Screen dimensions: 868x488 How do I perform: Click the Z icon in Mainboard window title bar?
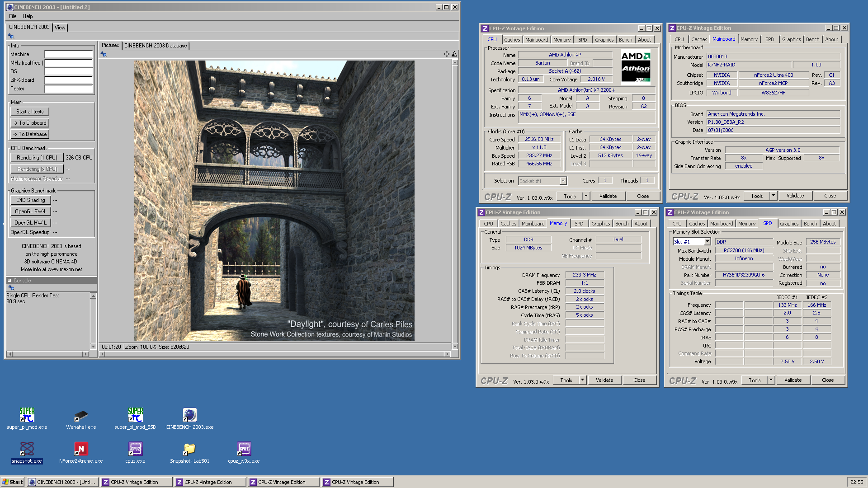672,28
